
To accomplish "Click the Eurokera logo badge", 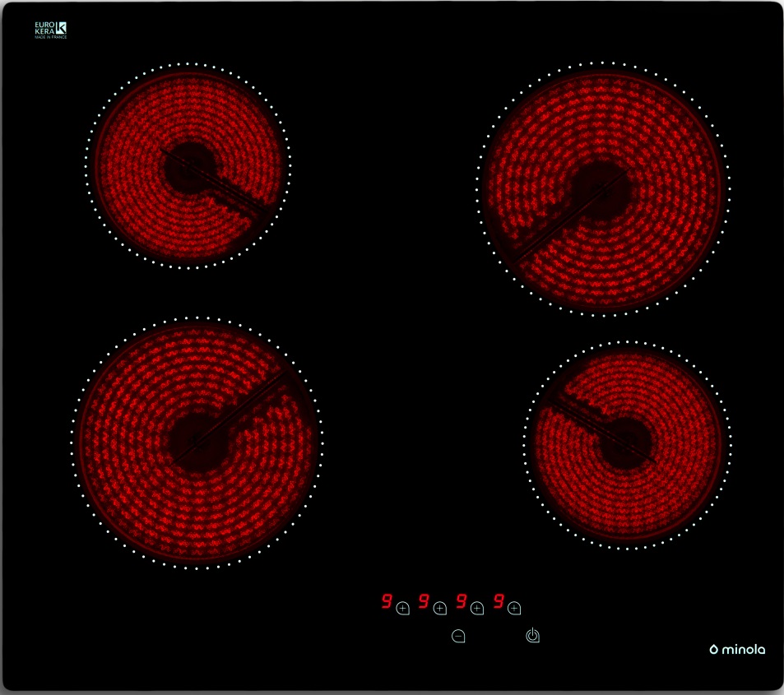I will (50, 31).
